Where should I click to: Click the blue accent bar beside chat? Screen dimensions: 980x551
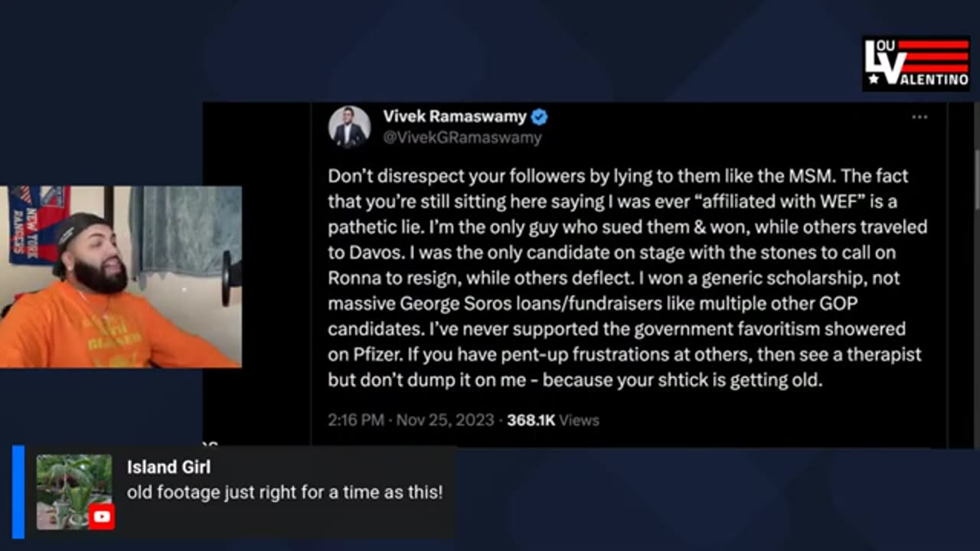coord(18,492)
